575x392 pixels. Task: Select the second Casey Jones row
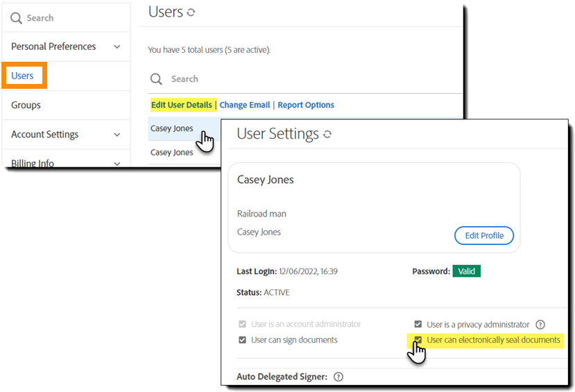coord(172,153)
